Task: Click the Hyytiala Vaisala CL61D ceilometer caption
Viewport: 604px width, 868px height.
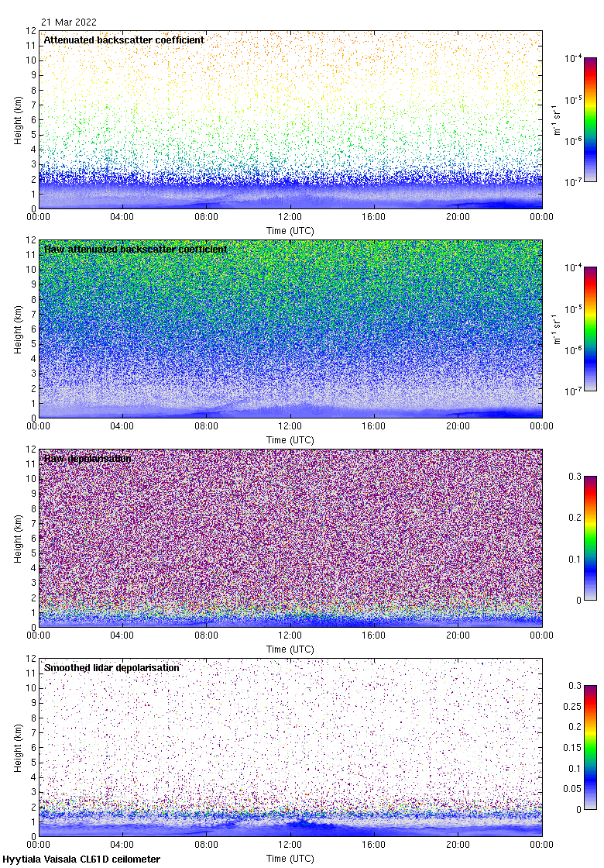Action: [x=81, y=859]
